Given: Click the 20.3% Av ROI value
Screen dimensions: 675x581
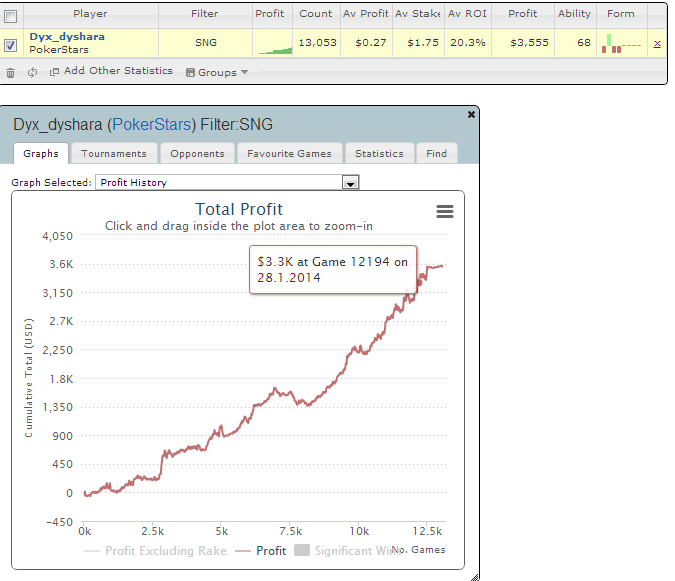Looking at the screenshot, I should click(468, 43).
